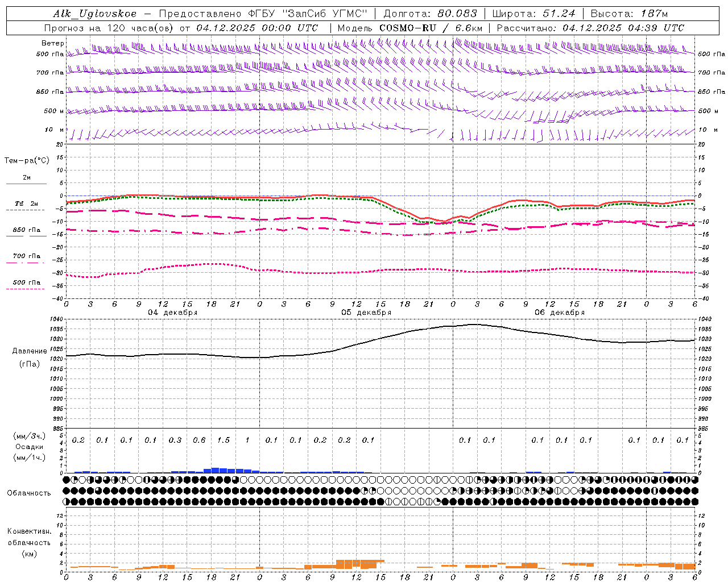This screenshot has height=582, width=728.
Task: Click the Ветер wind panel label
Action: [53, 43]
